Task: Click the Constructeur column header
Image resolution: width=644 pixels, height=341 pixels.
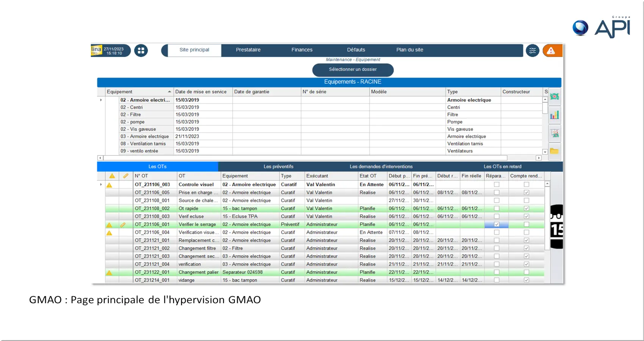Action: click(522, 92)
